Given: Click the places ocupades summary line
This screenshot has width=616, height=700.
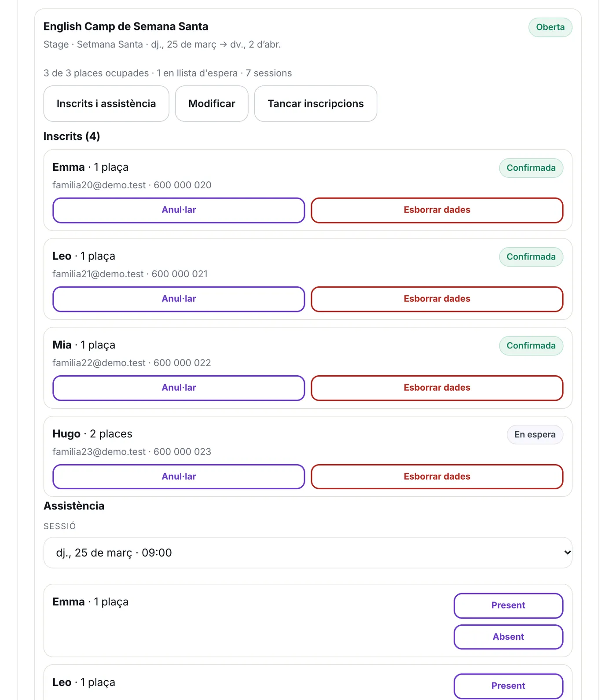Looking at the screenshot, I should pyautogui.click(x=168, y=73).
